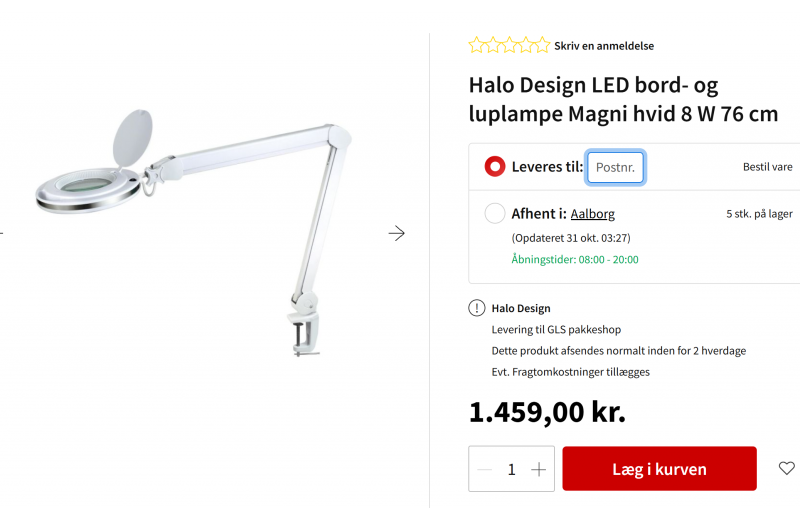
Task: Click the 'Læg i kurven' button
Action: (x=659, y=469)
